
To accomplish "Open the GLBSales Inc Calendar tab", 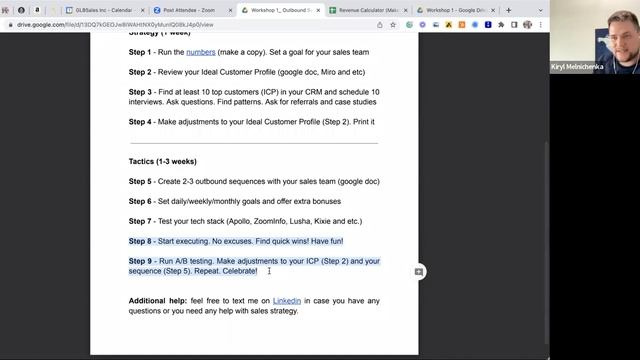I will (x=104, y=10).
